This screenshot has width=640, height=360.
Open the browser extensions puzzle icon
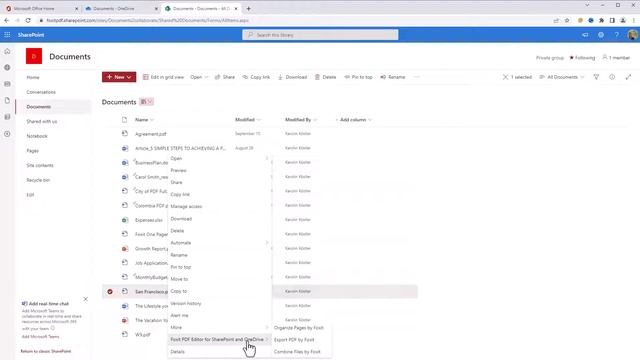601,20
